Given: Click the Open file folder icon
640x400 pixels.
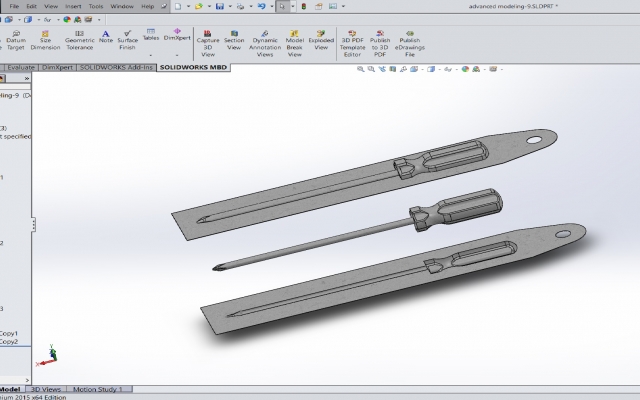Looking at the screenshot, I should 199,6.
